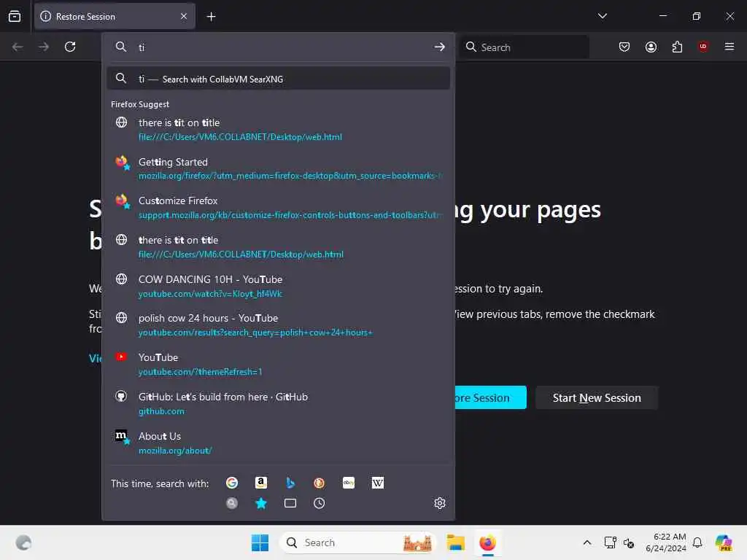Open the uBlock Origin extension
747x560 pixels.
(x=703, y=47)
